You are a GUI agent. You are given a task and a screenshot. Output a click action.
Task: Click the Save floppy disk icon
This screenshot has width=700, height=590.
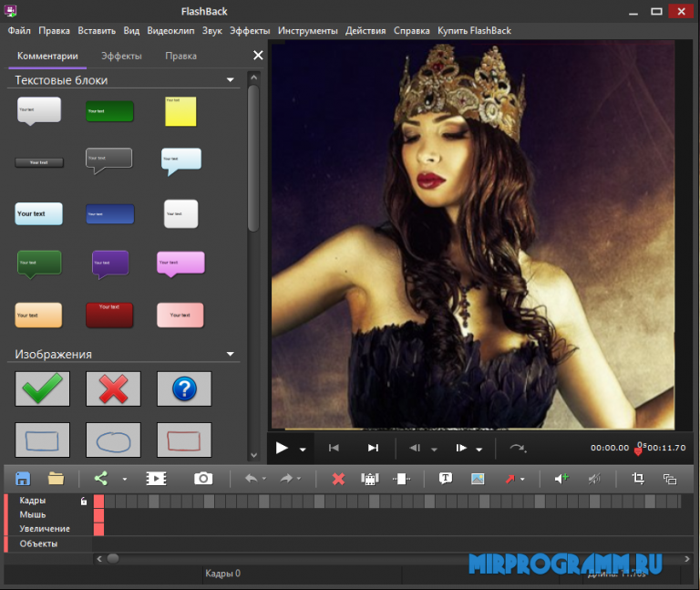pyautogui.click(x=24, y=478)
